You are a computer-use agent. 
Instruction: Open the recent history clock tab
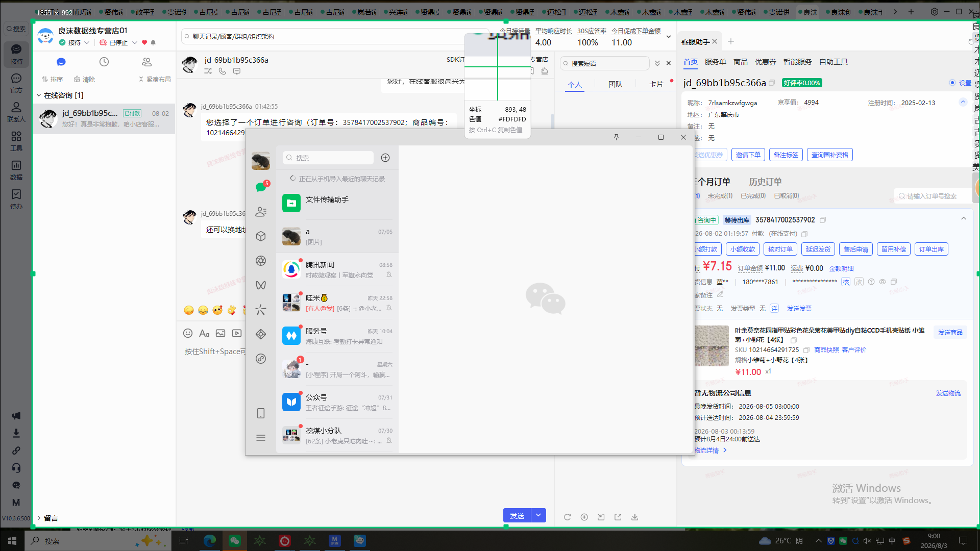(104, 62)
